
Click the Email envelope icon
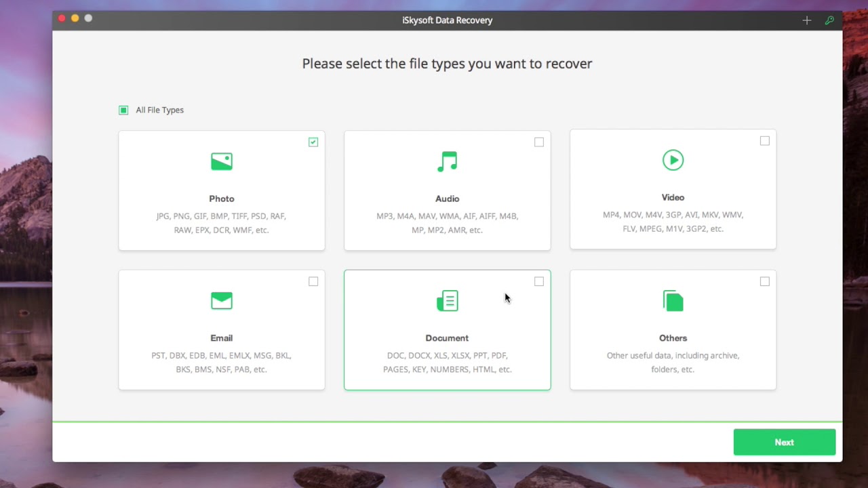222,300
